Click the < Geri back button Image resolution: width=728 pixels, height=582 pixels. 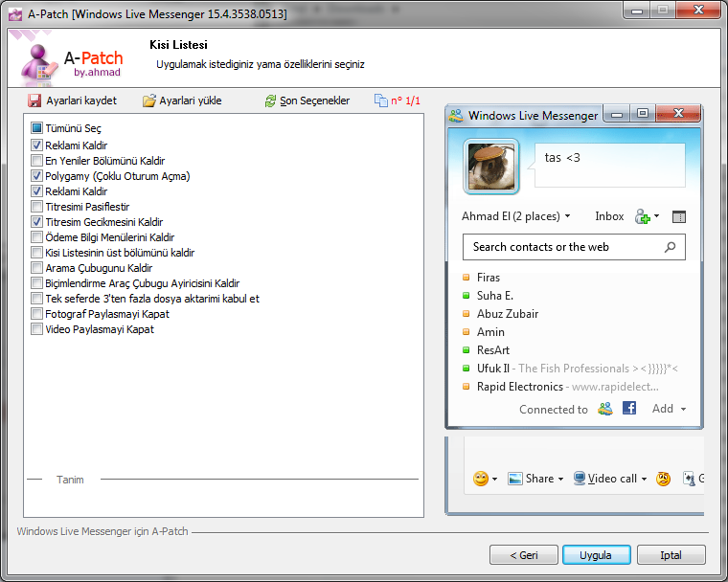click(x=523, y=555)
